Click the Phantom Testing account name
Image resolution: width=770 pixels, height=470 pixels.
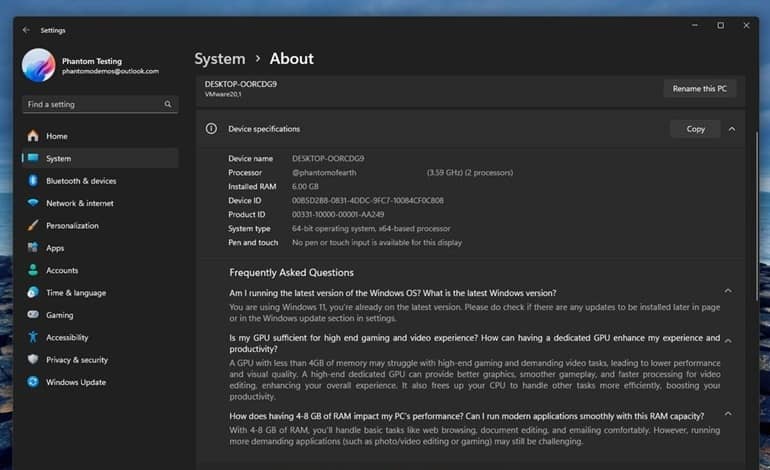coord(92,61)
